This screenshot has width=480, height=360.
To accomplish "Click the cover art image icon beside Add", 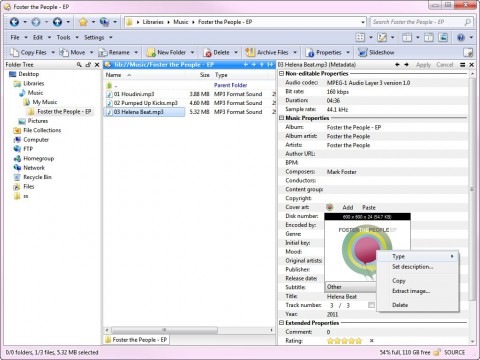I will (x=330, y=207).
